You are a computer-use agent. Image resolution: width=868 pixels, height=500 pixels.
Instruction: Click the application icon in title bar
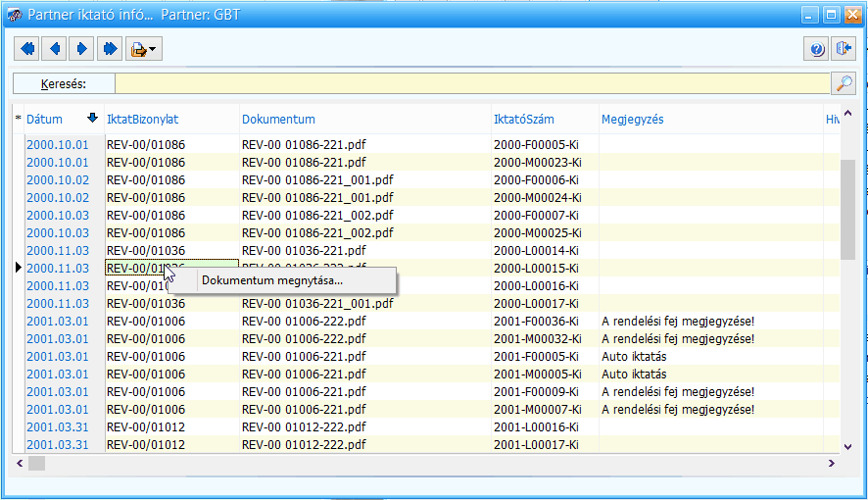pyautogui.click(x=15, y=15)
